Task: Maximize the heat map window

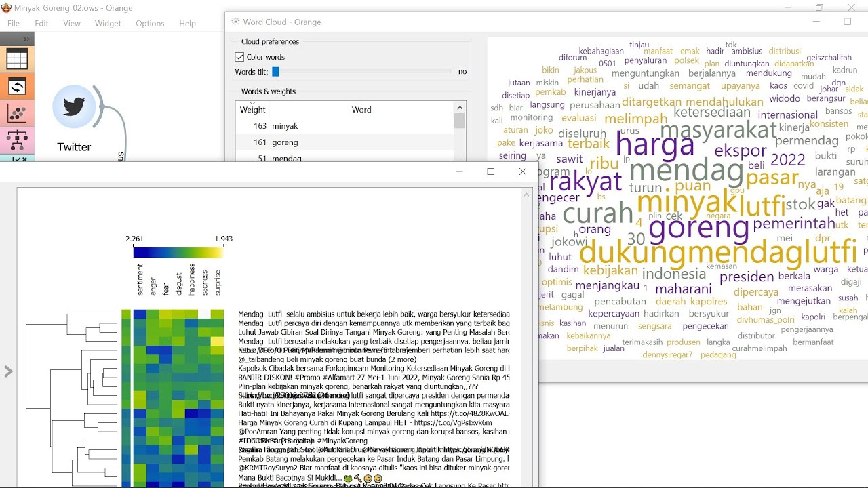Action: (491, 171)
